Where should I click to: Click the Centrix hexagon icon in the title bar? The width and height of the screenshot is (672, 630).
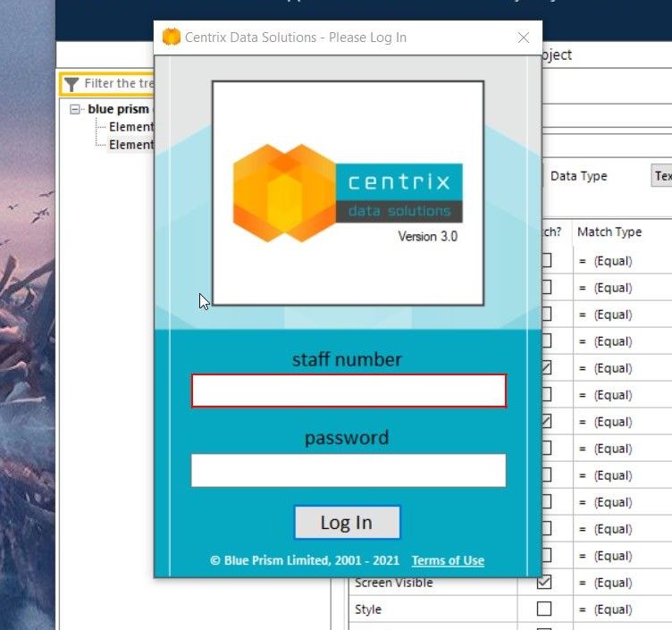pyautogui.click(x=172, y=37)
